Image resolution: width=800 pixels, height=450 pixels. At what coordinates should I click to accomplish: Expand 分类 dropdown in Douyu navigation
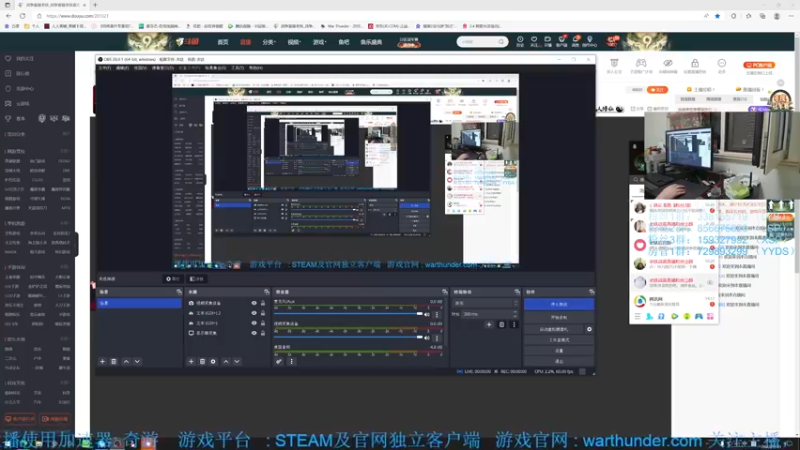coord(269,42)
